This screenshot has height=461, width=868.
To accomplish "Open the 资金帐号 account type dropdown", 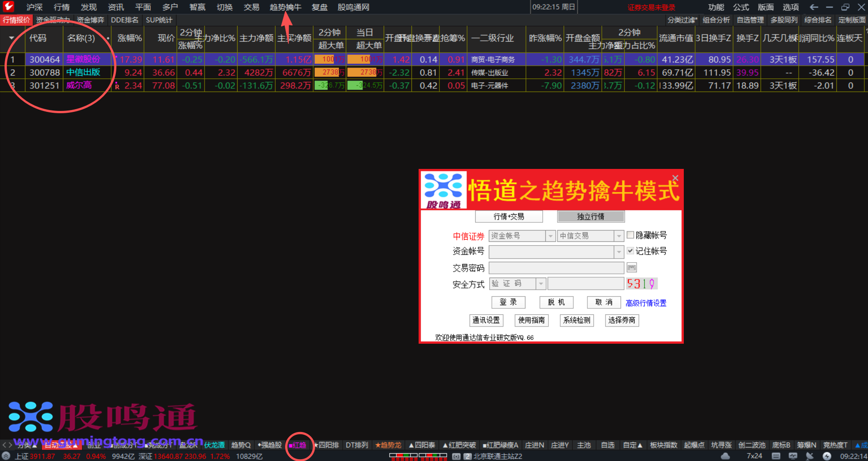I will (x=550, y=236).
